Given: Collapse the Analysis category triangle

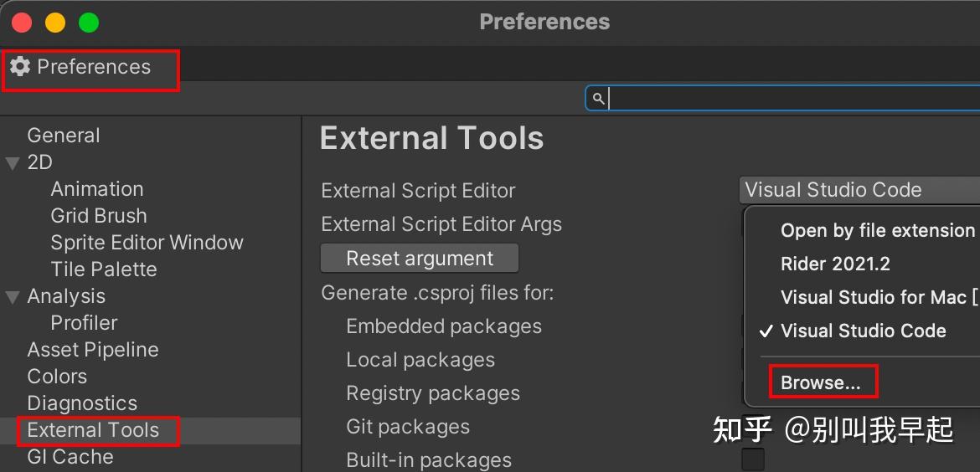Looking at the screenshot, I should pyautogui.click(x=13, y=296).
